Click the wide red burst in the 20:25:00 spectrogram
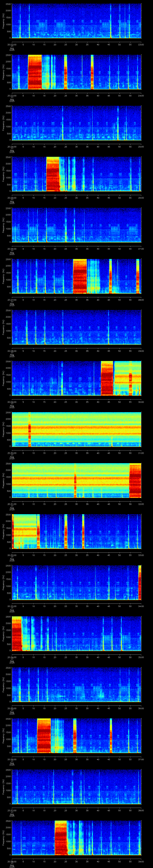 (x=53, y=174)
